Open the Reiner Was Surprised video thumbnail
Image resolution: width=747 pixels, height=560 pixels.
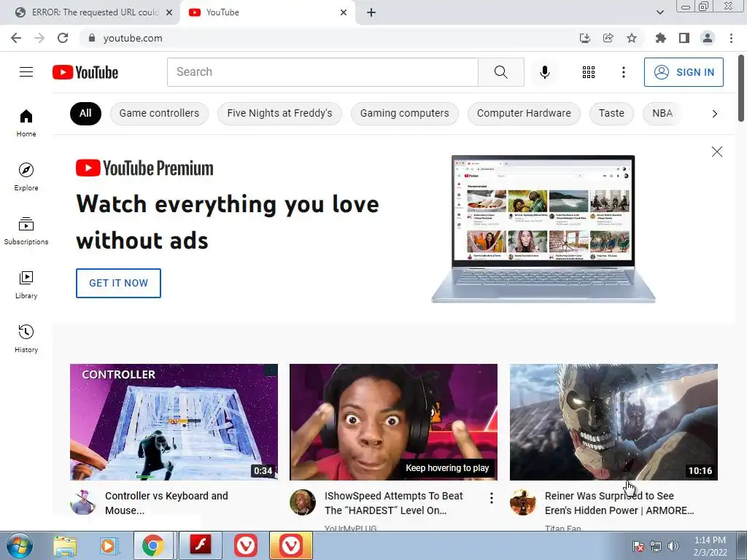pos(614,422)
